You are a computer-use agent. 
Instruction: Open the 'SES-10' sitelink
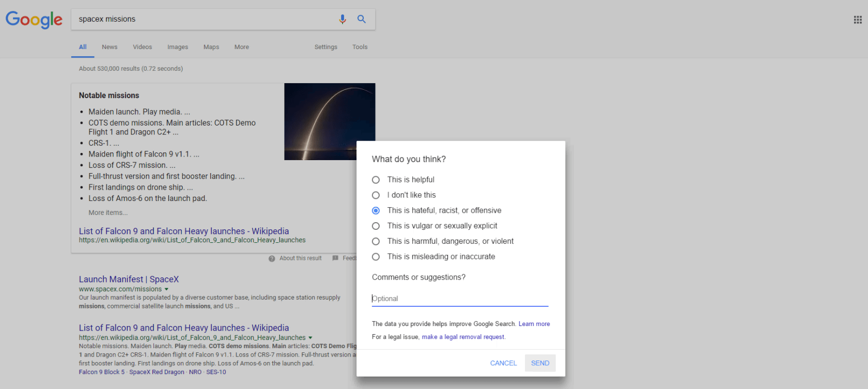coord(216,372)
